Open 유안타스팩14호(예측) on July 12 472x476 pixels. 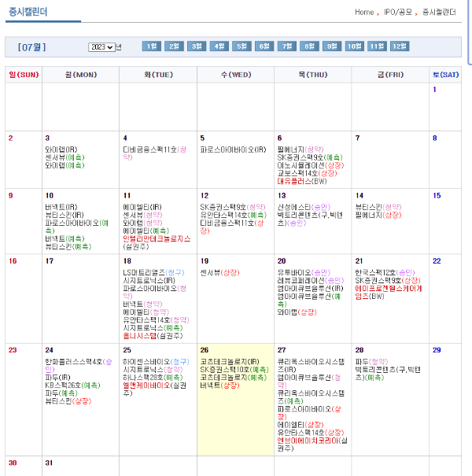click(x=234, y=215)
